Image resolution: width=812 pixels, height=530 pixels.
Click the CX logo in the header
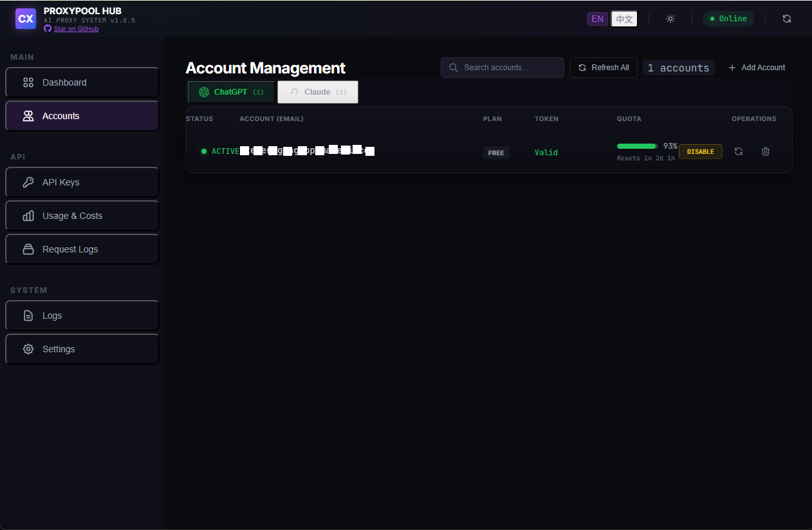point(25,19)
